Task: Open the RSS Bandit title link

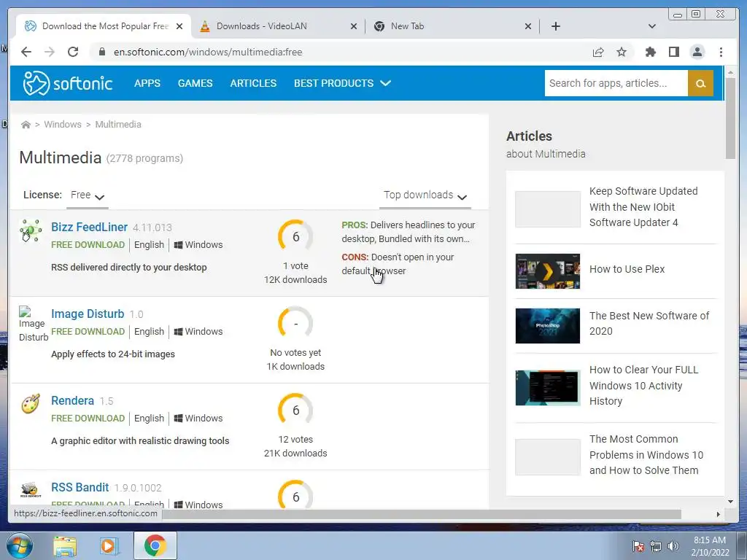Action: point(80,487)
